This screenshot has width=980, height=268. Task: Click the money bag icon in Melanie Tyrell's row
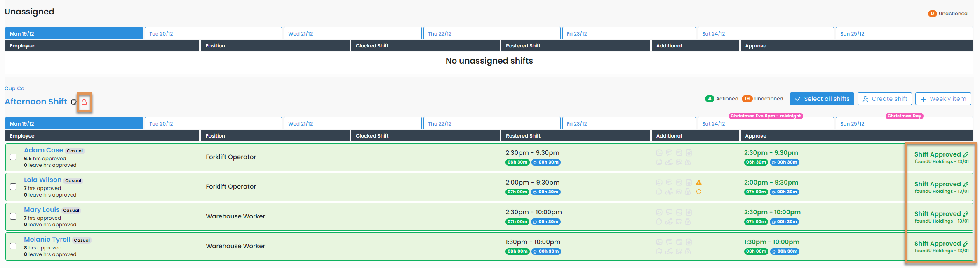click(x=688, y=251)
